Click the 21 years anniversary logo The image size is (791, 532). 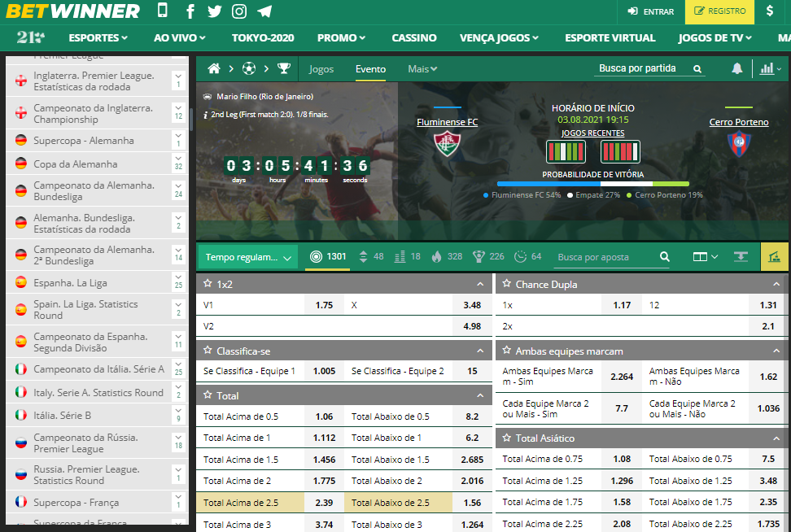click(x=30, y=37)
